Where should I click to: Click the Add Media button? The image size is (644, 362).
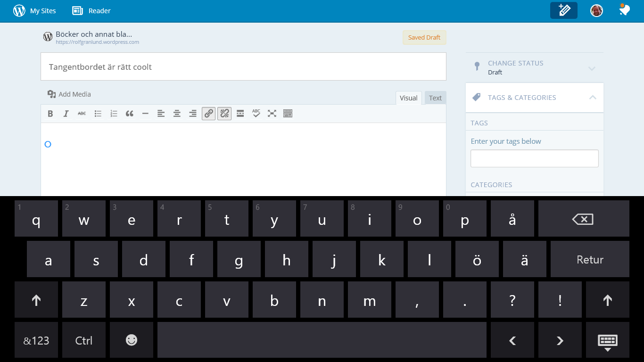tap(69, 94)
